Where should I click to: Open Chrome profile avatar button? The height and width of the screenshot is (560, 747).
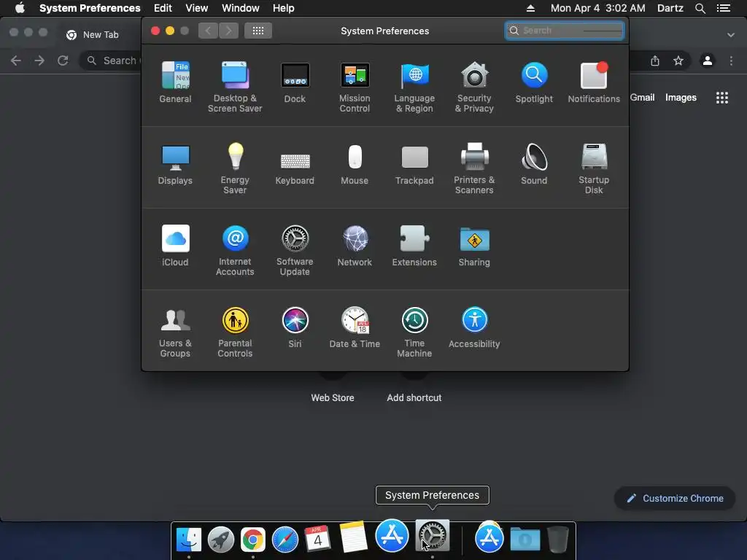pyautogui.click(x=708, y=61)
